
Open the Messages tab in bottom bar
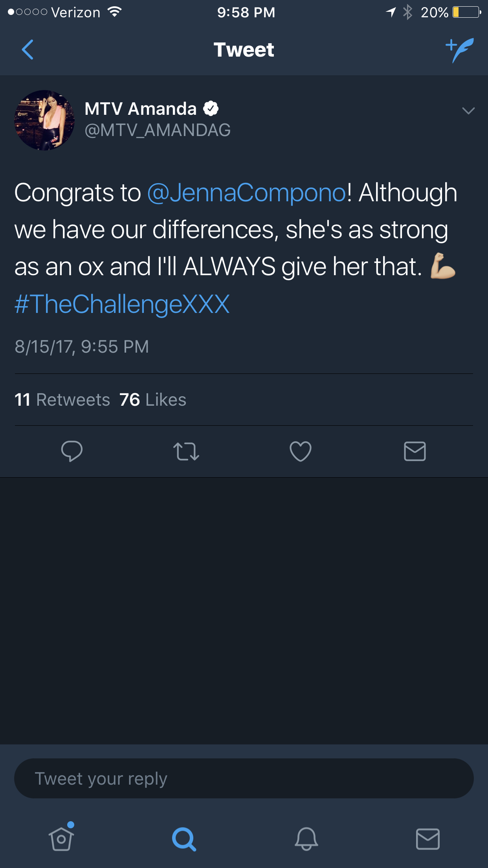coord(428,839)
